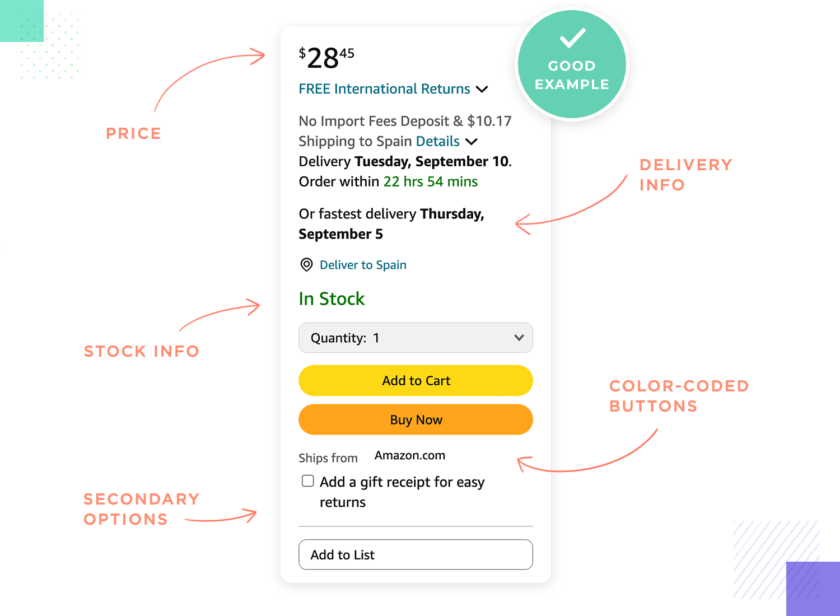The image size is (840, 616).
Task: Expand the Details chevron for shipping
Action: 472,142
